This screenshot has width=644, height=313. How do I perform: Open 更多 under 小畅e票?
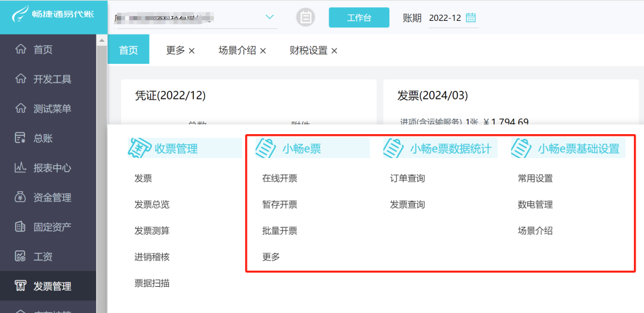pyautogui.click(x=271, y=257)
